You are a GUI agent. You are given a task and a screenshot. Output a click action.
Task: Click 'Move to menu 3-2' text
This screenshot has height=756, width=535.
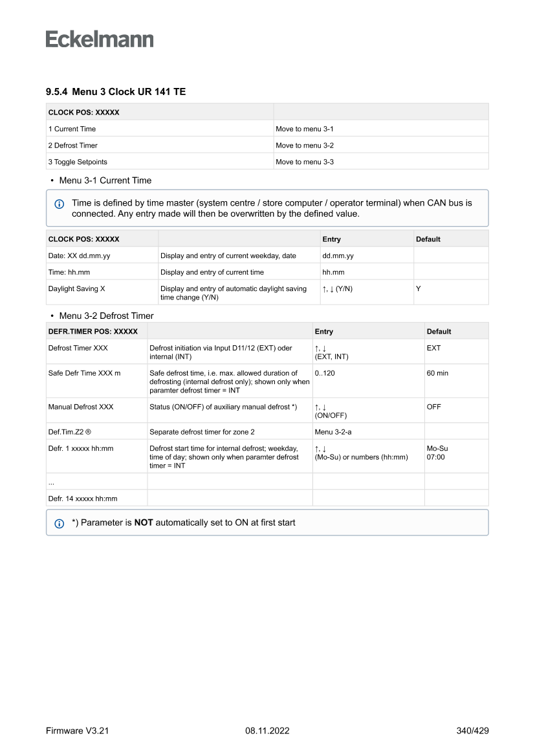tap(305, 146)
